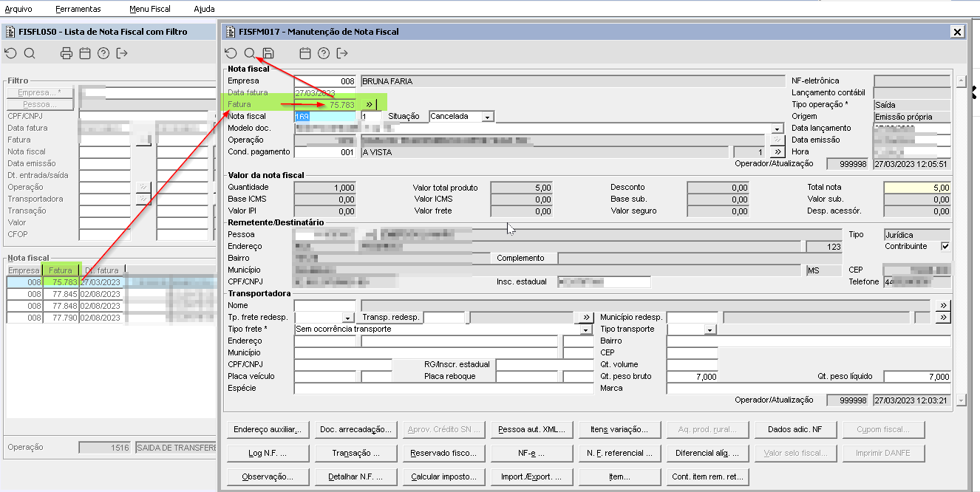This screenshot has height=492, width=980.
Task: Click the Transação ... button
Action: pos(355,453)
